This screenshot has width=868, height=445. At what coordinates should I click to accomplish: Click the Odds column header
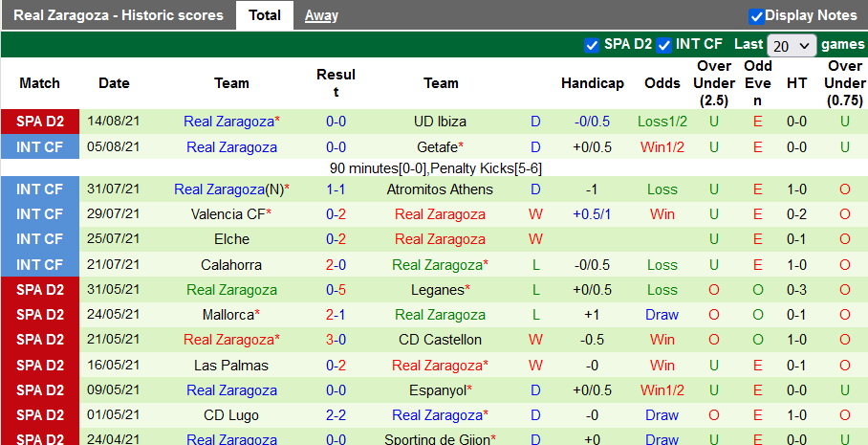(x=662, y=83)
